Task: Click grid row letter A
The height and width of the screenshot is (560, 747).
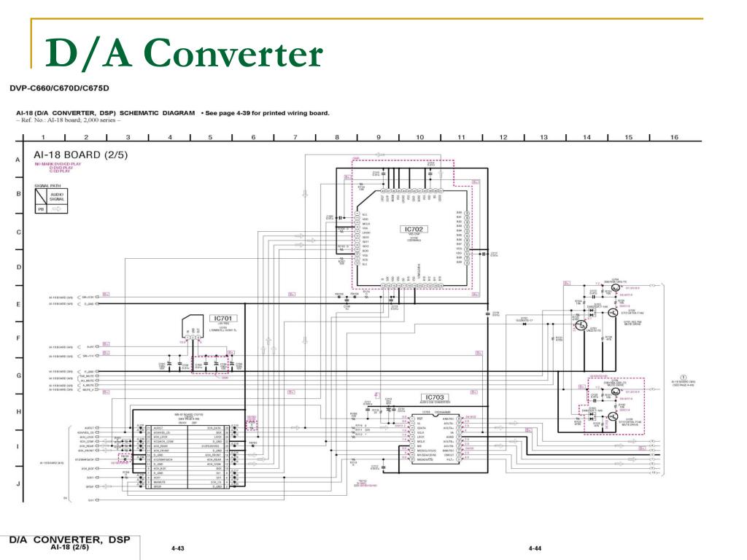Action: point(18,160)
